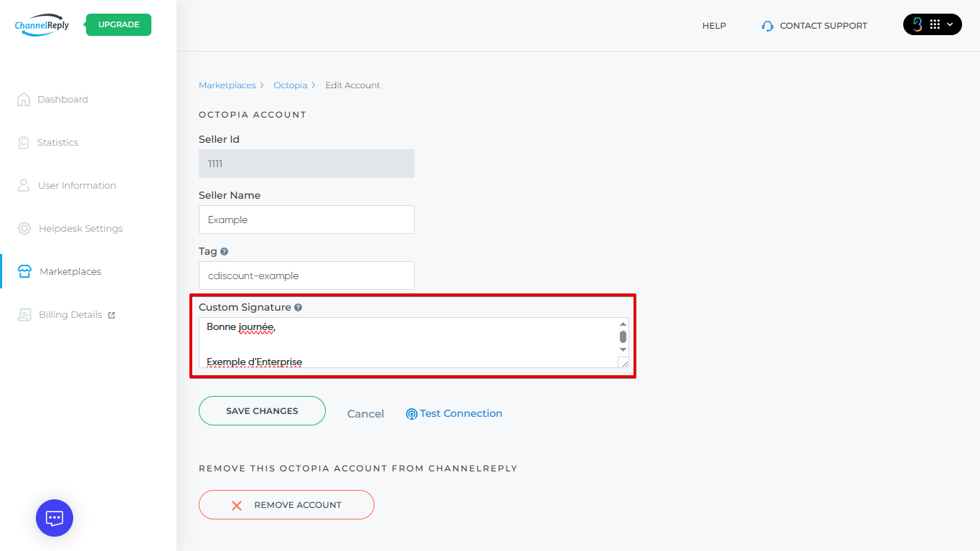Click the User Information person icon
Screen dimensions: 980x551
tap(24, 185)
